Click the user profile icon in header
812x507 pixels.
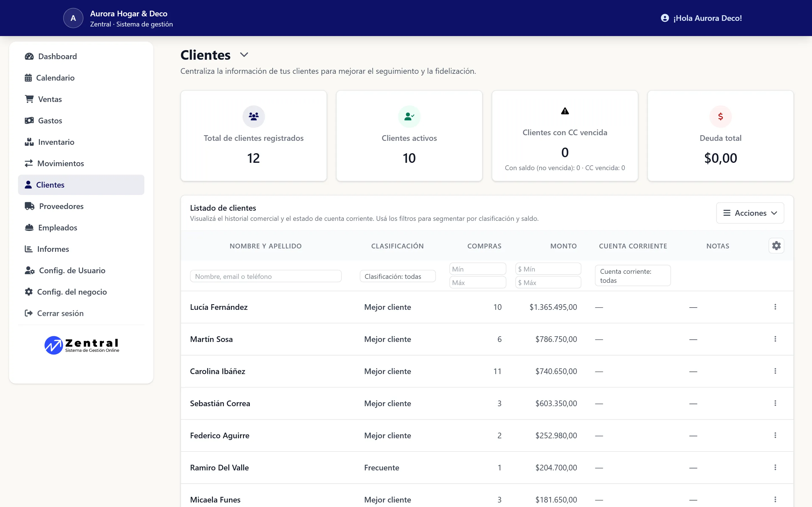pos(665,18)
